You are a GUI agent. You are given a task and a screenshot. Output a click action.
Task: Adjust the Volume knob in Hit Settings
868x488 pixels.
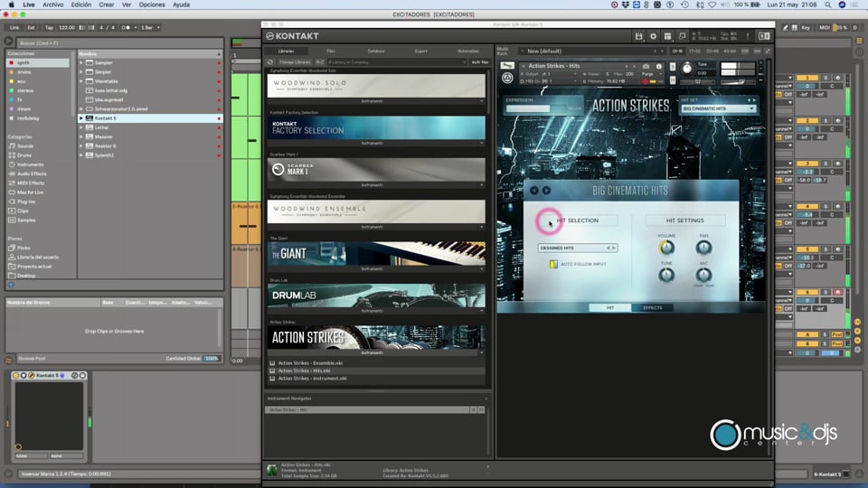666,248
